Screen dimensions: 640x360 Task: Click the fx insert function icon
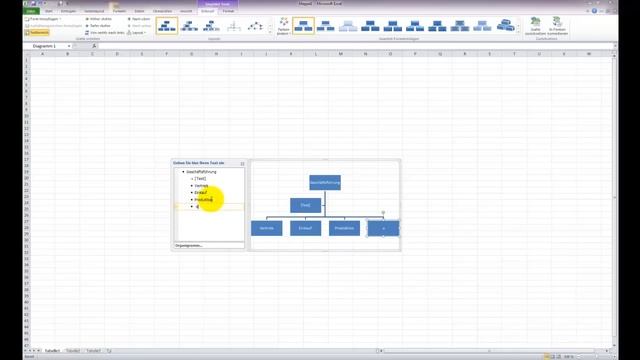(x=94, y=46)
